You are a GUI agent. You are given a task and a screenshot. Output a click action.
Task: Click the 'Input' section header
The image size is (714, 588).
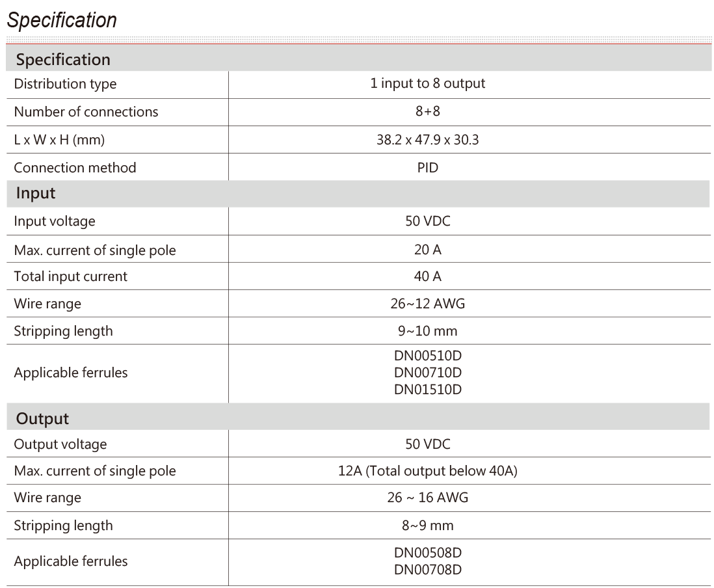(358, 194)
